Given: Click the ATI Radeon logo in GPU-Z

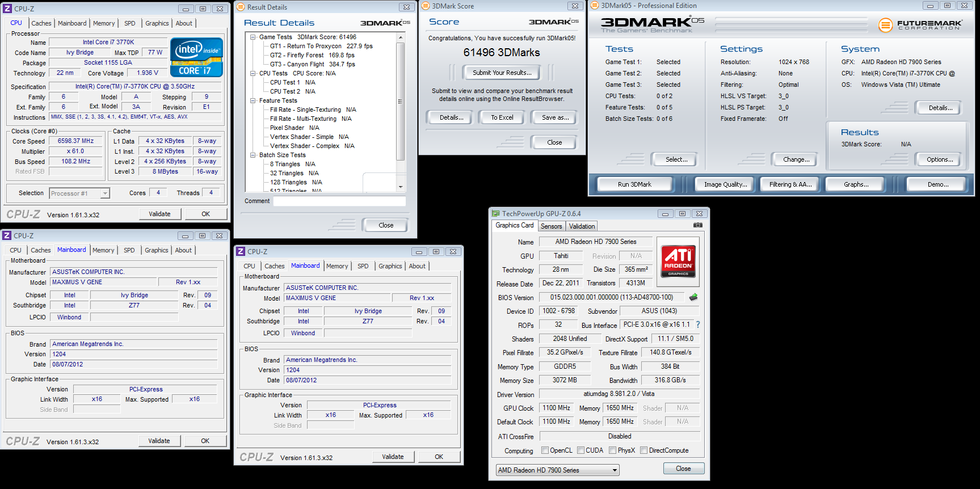Looking at the screenshot, I should pyautogui.click(x=678, y=262).
